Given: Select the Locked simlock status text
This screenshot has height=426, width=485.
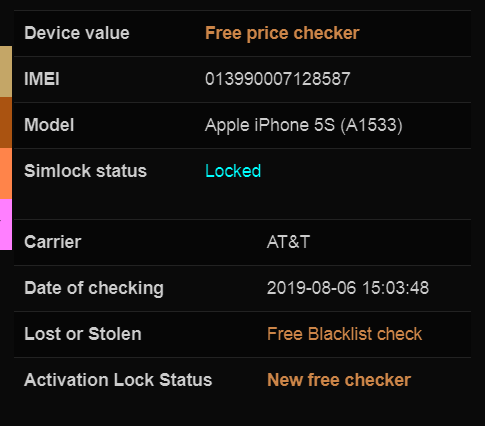Looking at the screenshot, I should click(x=233, y=171).
